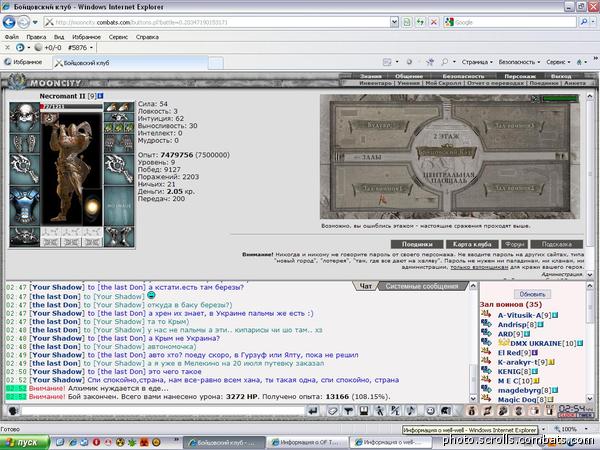Screen dimensions: 600x450
Task: Open the Анкета submenu link
Action: click(x=575, y=83)
